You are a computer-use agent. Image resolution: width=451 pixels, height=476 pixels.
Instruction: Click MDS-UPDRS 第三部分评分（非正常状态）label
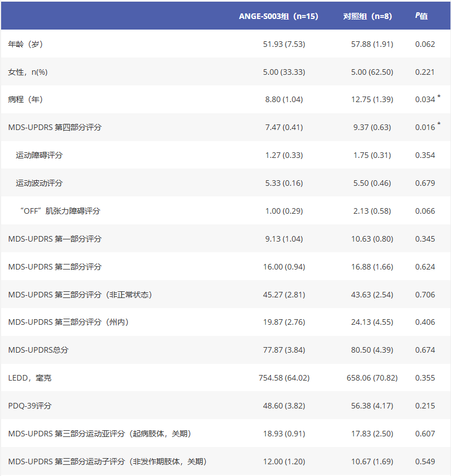80,295
